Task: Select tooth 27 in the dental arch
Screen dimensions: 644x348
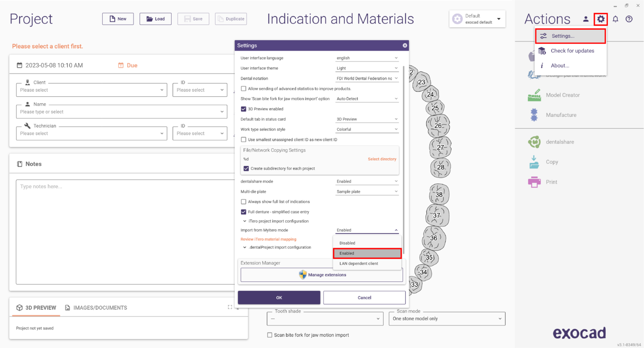Action: click(x=440, y=147)
